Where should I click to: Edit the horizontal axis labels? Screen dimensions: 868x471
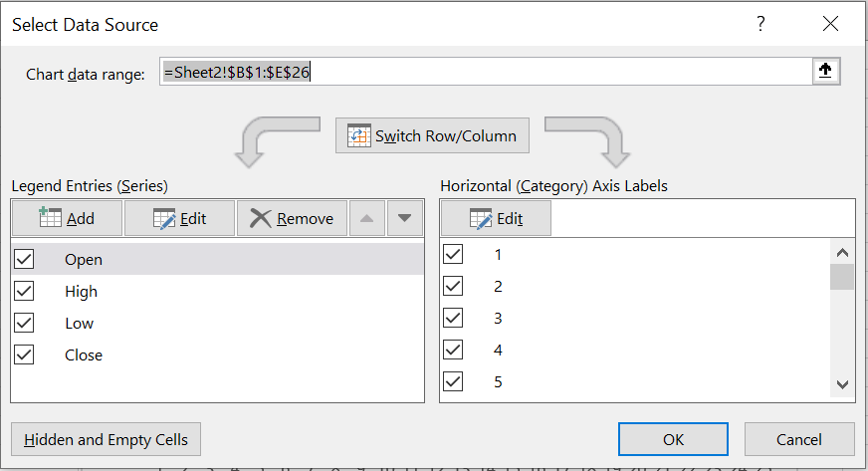[496, 219]
